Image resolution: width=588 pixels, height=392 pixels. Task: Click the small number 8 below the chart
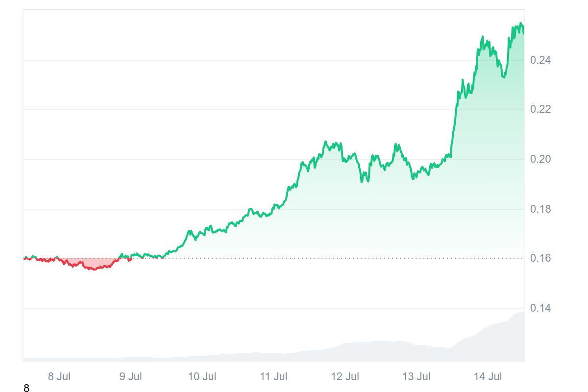click(x=26, y=389)
